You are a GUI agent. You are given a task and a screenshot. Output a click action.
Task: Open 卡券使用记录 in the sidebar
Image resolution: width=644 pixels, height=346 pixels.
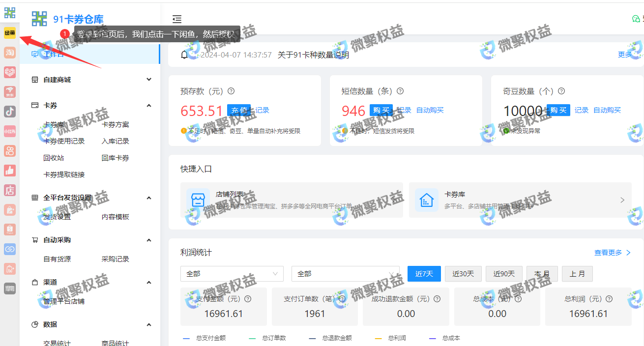[64, 141]
